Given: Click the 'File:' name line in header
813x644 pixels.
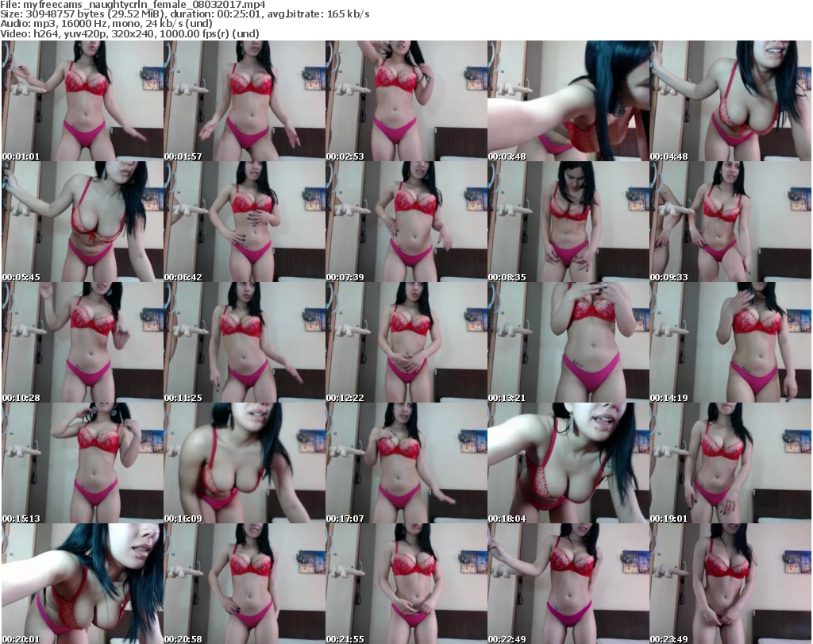Looking at the screenshot, I should click(133, 5).
